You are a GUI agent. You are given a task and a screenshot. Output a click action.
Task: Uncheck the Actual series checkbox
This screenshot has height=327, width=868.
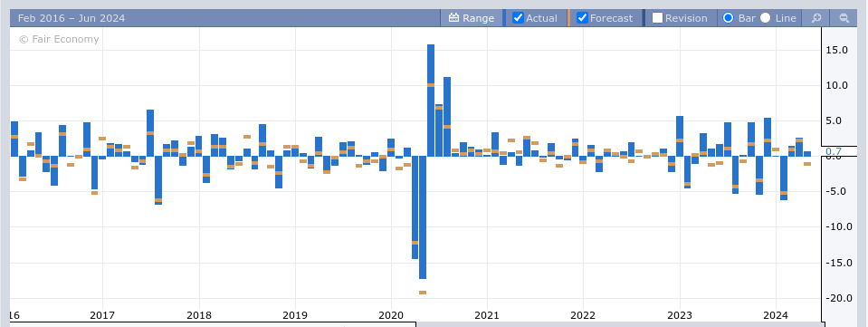pyautogui.click(x=518, y=18)
